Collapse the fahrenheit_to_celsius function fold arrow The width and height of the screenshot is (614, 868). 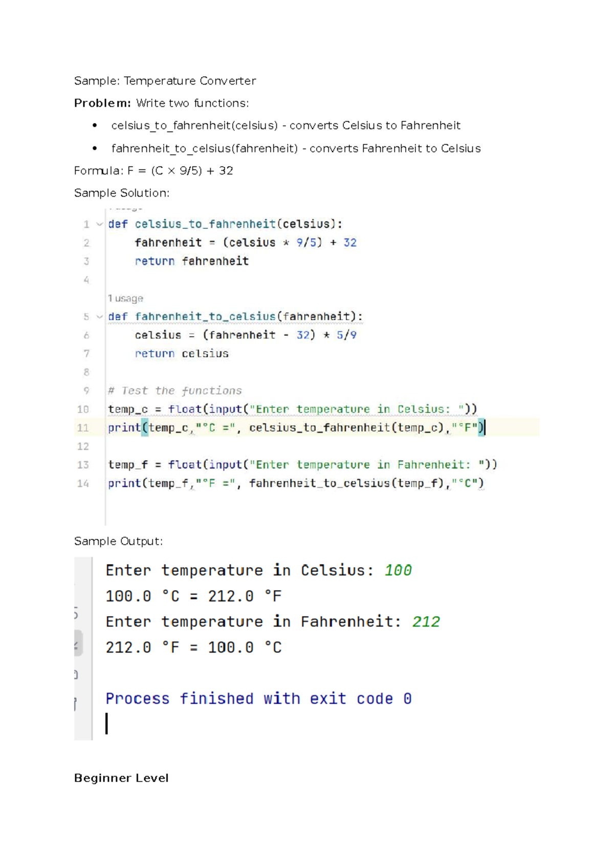point(100,317)
